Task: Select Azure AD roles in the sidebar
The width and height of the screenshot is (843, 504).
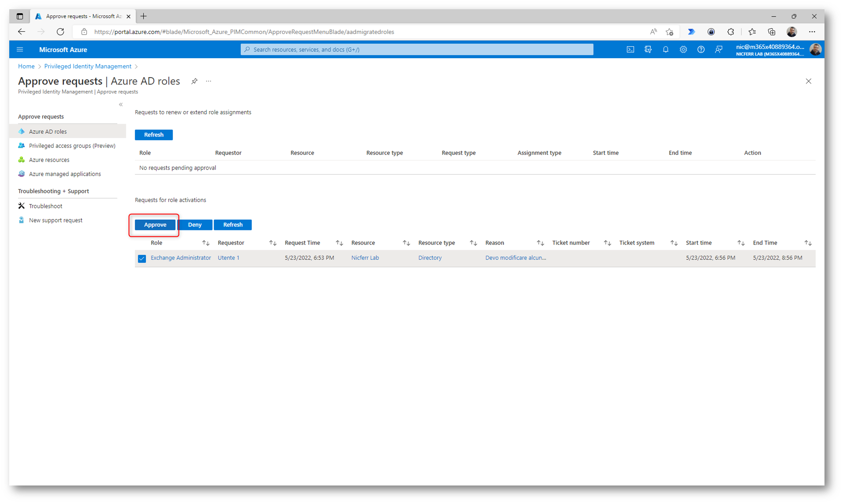Action: click(x=68, y=131)
